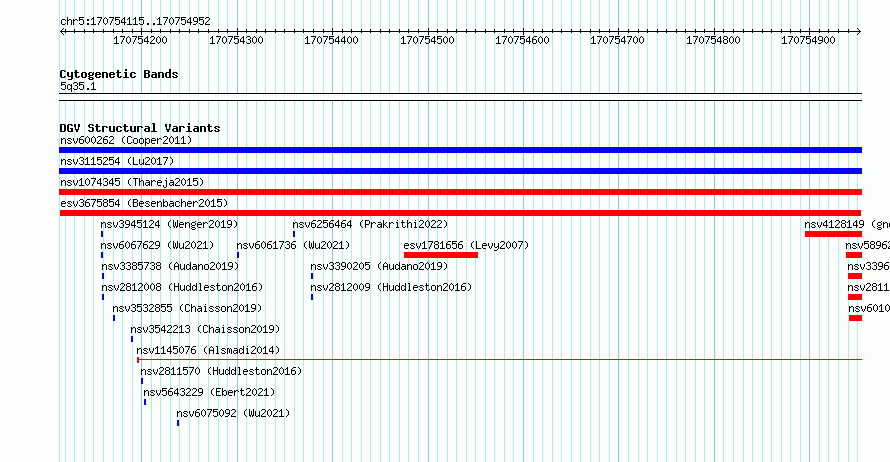Click ruler position 170754500
The width and height of the screenshot is (890, 462).
[x=427, y=40]
